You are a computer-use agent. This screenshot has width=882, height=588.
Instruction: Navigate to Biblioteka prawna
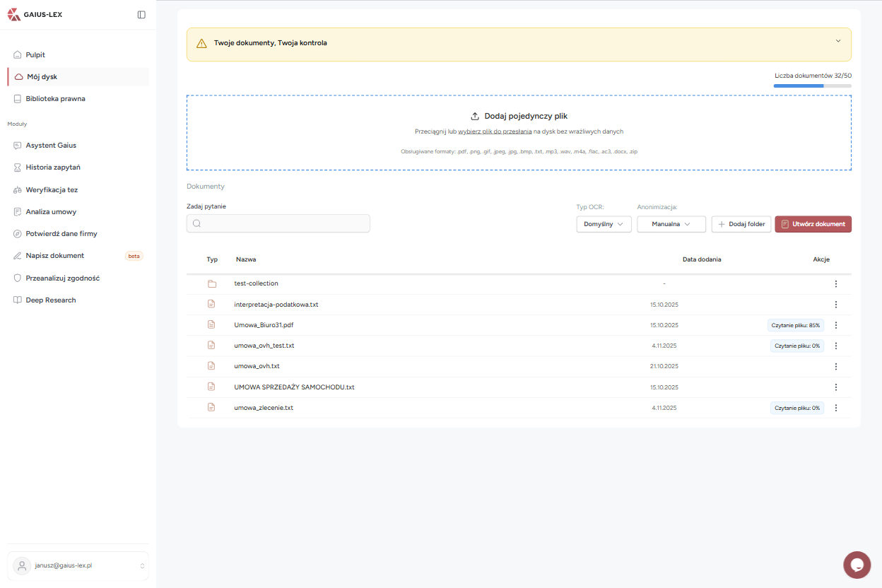point(56,98)
